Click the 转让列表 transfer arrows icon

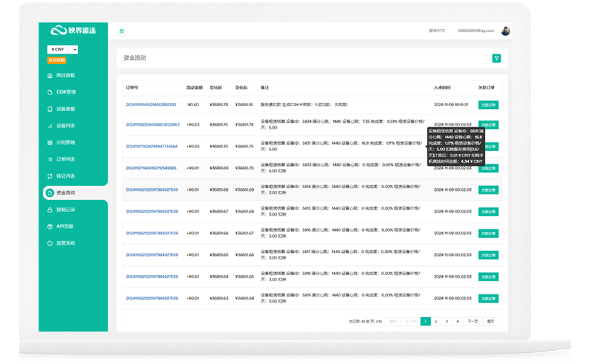50,176
